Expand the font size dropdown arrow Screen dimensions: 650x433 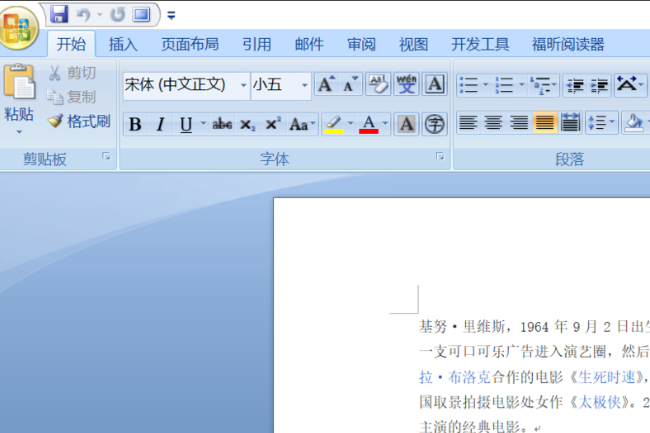click(x=305, y=85)
